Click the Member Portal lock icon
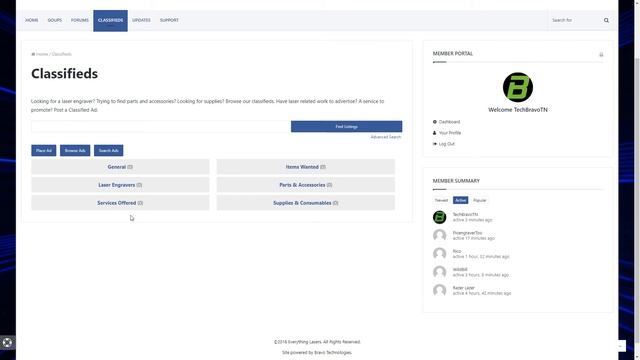 (601, 54)
